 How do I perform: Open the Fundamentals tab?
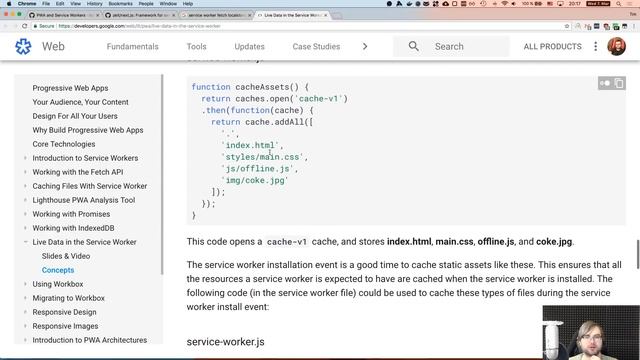pyautogui.click(x=132, y=47)
